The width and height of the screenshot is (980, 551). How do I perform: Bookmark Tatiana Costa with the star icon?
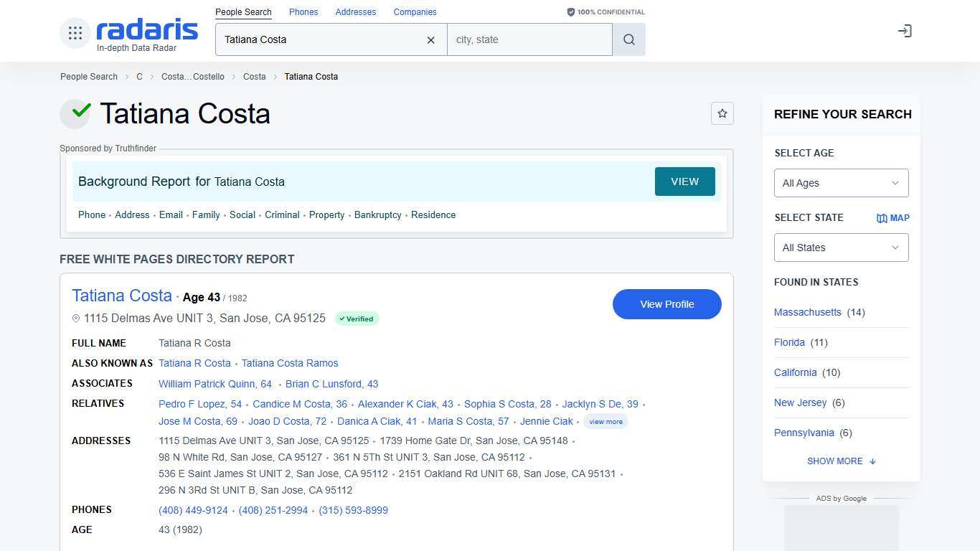point(722,113)
